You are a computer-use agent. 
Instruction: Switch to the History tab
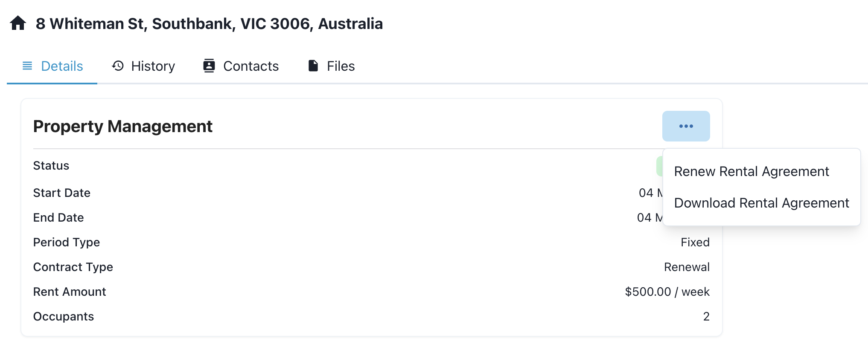153,66
